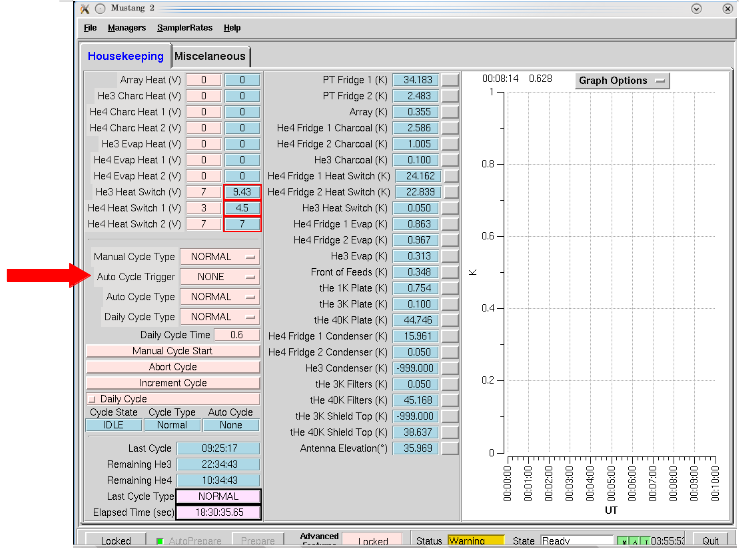
Task: Click the Cycle State IDLE indicator
Action: pos(114,425)
